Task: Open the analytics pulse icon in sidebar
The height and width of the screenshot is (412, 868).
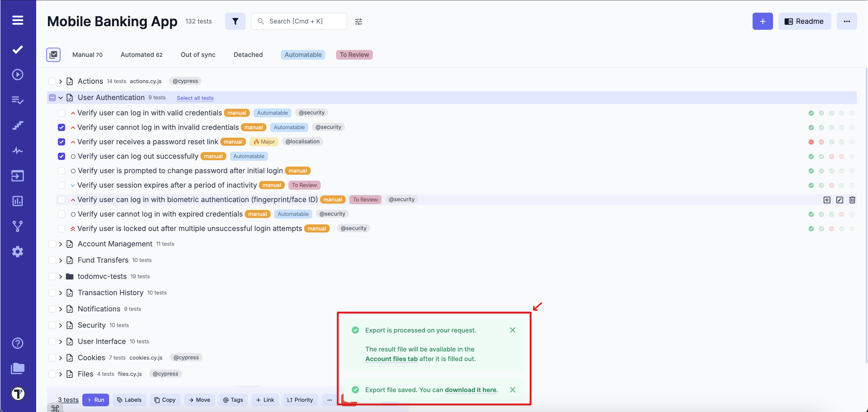Action: (17, 151)
